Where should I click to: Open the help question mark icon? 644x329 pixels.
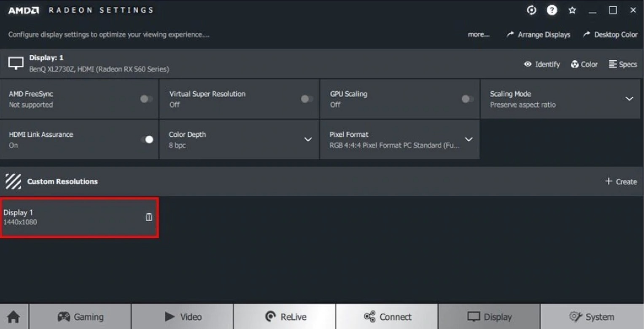[552, 10]
